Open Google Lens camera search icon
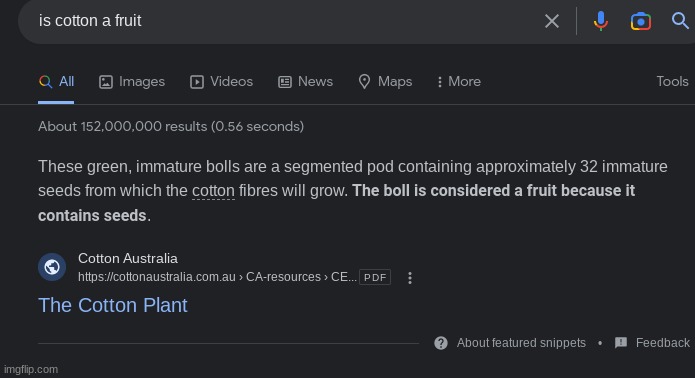 click(640, 21)
